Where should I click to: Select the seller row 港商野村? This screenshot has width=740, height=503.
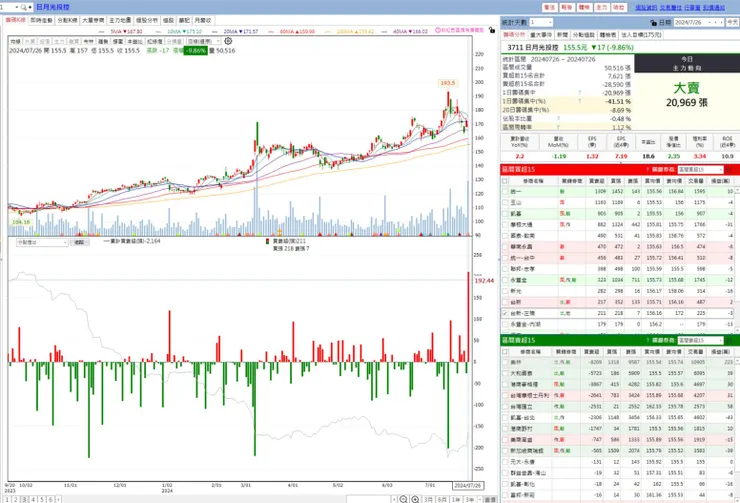pyautogui.click(x=617, y=428)
